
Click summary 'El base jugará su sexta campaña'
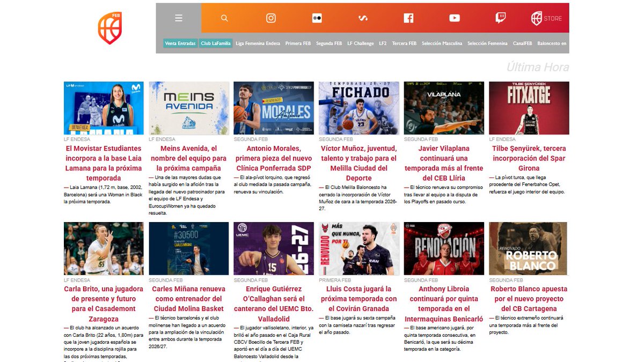[358, 325]
